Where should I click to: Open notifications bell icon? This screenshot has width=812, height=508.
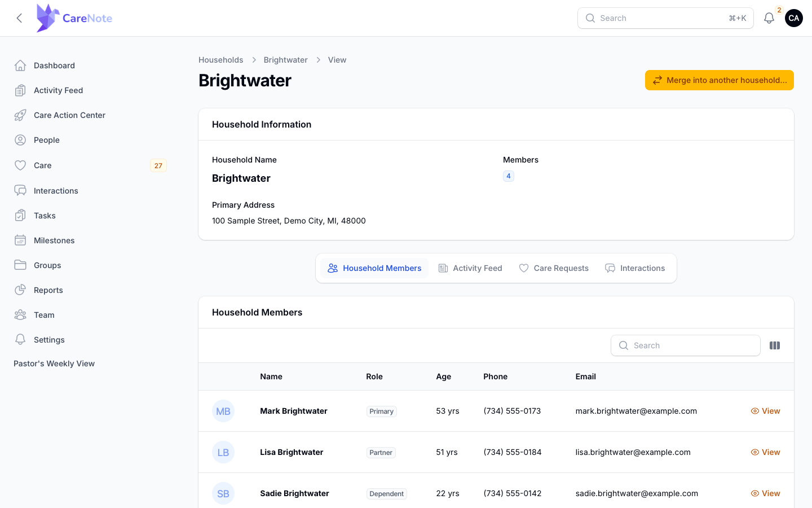click(x=769, y=18)
